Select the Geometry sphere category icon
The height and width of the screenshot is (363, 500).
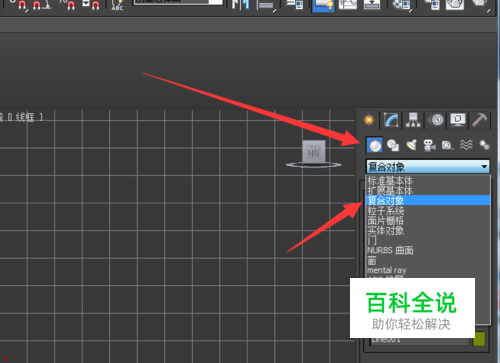[375, 145]
